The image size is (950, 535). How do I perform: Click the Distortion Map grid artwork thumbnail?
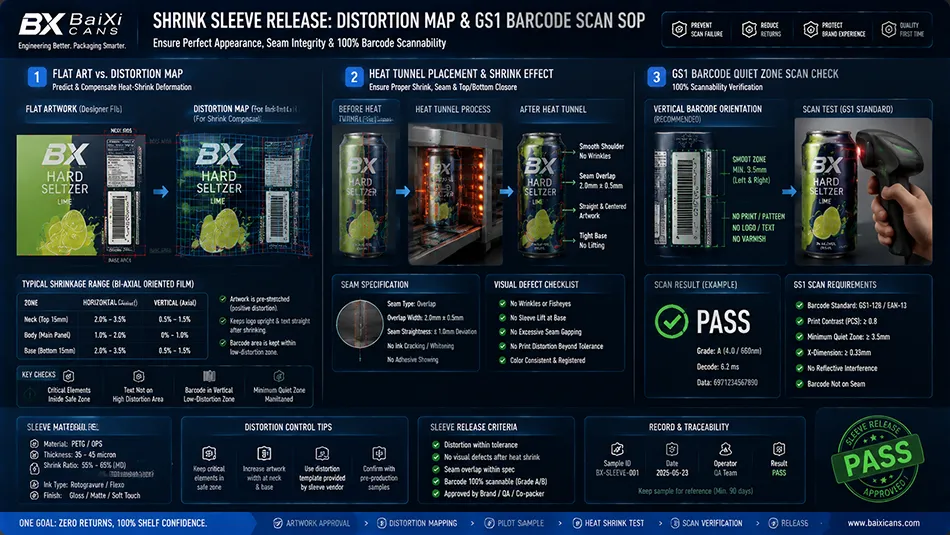tap(245, 194)
